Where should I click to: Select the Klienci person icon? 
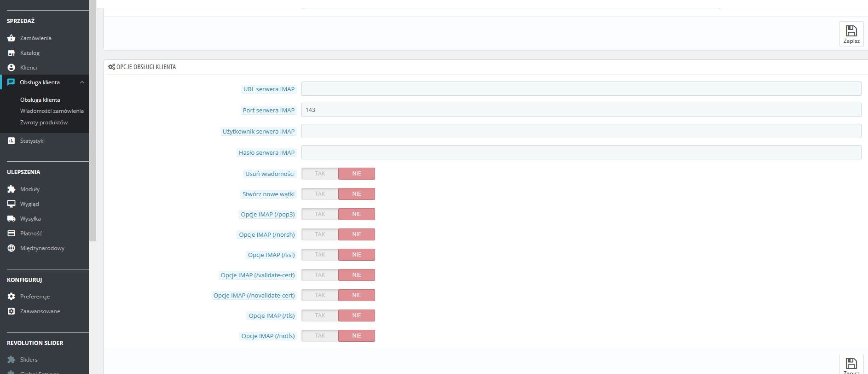[12, 68]
